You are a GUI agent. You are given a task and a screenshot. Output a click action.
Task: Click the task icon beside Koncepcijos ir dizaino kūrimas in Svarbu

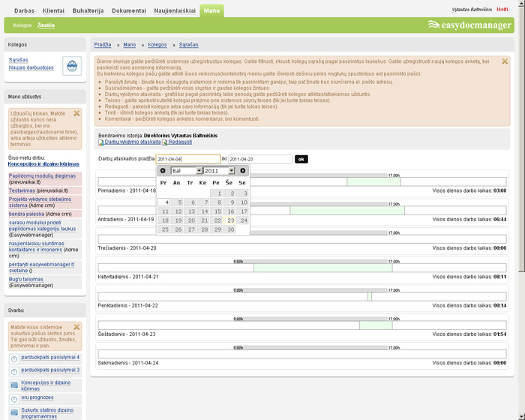click(x=14, y=385)
